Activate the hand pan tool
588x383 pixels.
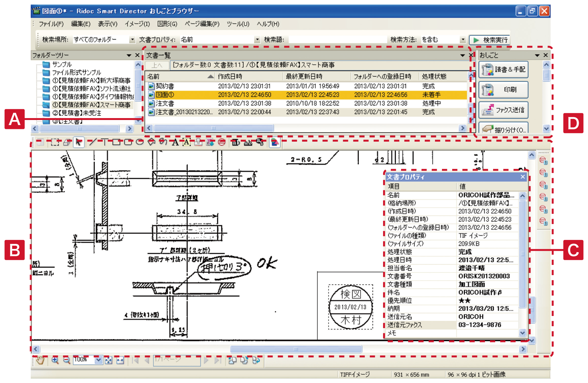coord(40,360)
